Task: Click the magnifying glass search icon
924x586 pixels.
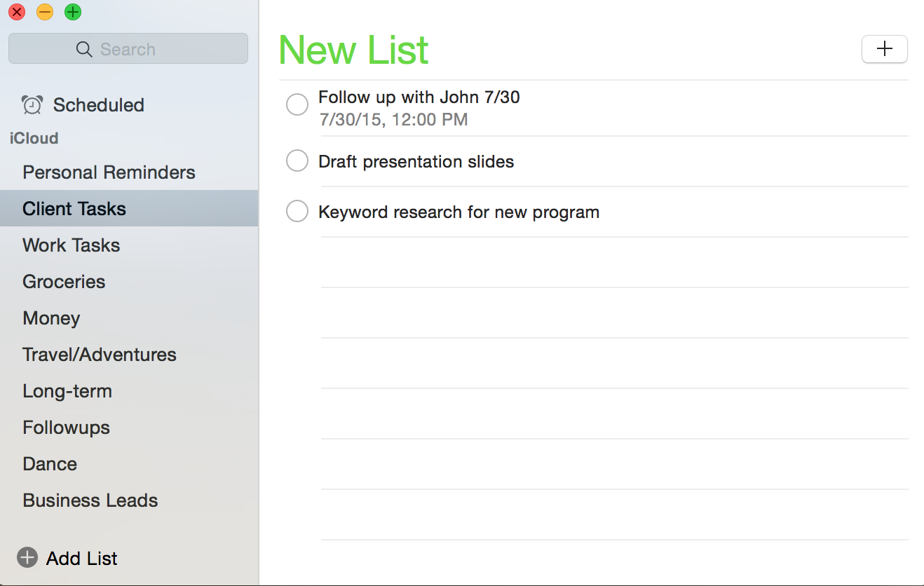Action: (84, 49)
